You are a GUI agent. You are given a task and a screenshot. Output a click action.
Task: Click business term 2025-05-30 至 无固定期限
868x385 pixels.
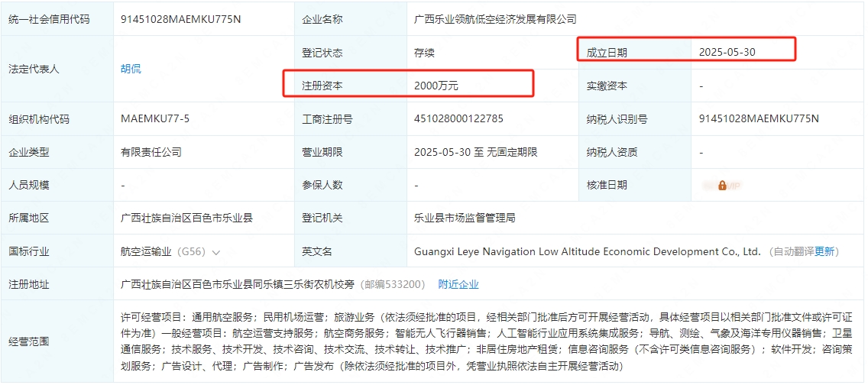pyautogui.click(x=476, y=152)
